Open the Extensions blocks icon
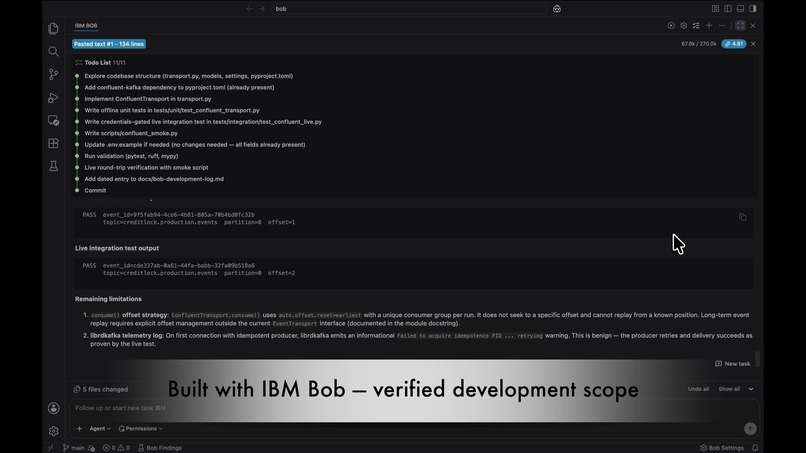The width and height of the screenshot is (806, 453). coord(53,143)
